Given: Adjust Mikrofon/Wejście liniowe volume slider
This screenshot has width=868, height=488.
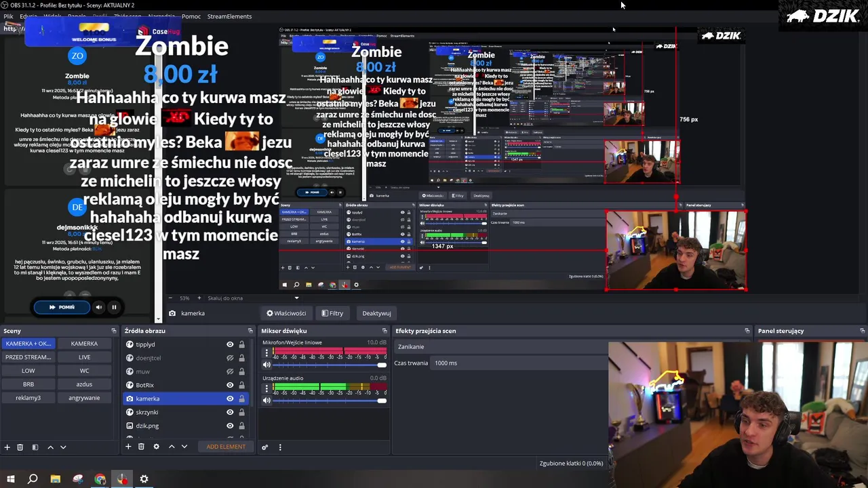Looking at the screenshot, I should coord(330,365).
